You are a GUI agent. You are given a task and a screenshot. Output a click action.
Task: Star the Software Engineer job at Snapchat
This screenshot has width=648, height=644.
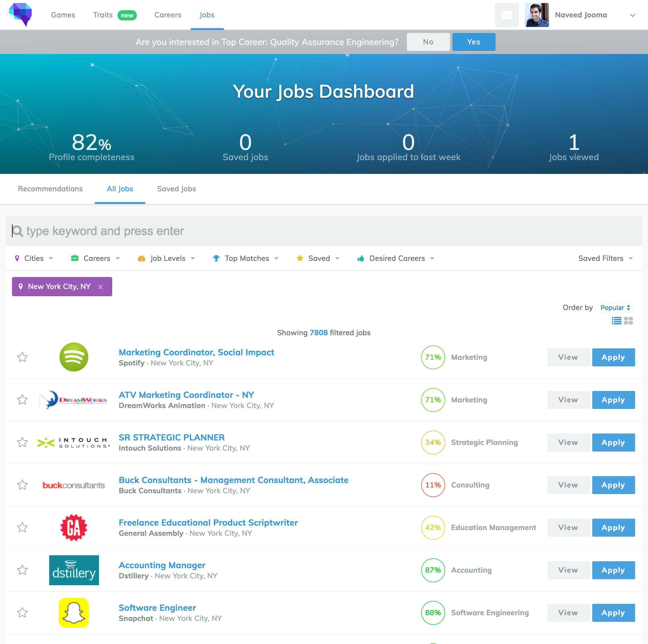(x=22, y=613)
